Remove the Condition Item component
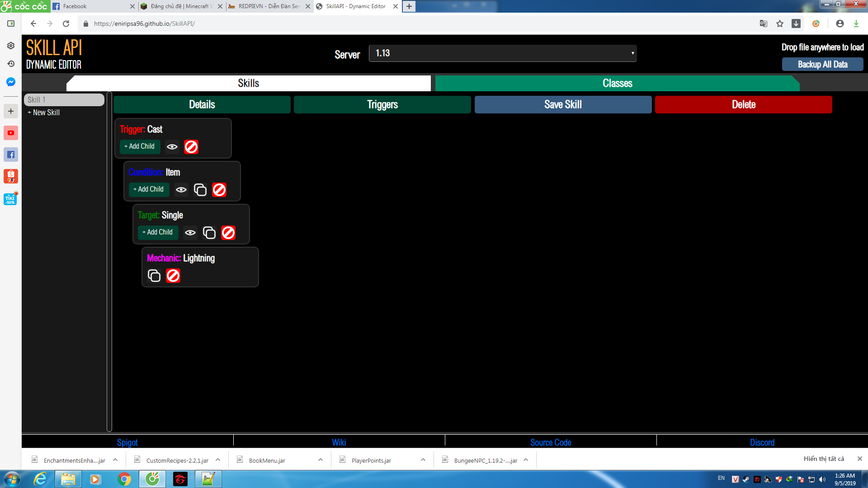868x488 pixels. coord(219,190)
